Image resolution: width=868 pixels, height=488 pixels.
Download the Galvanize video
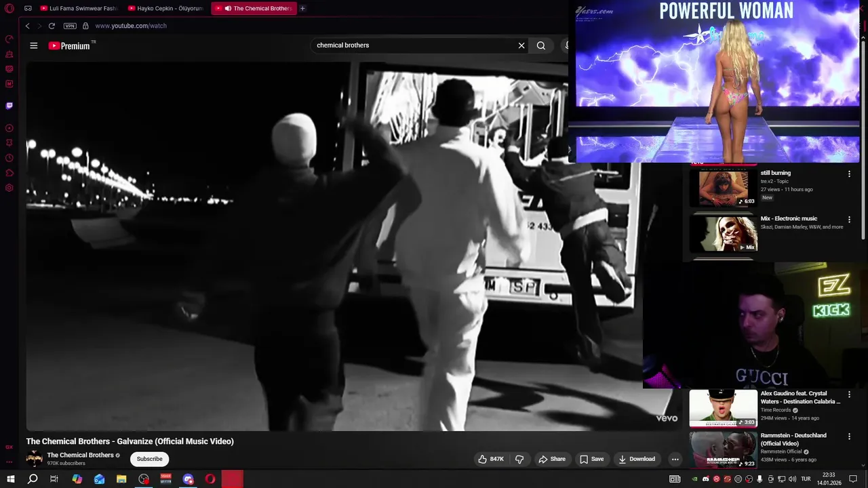(637, 459)
